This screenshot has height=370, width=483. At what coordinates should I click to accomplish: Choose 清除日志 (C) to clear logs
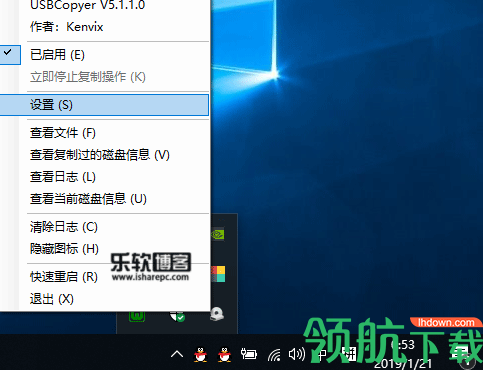(104, 227)
